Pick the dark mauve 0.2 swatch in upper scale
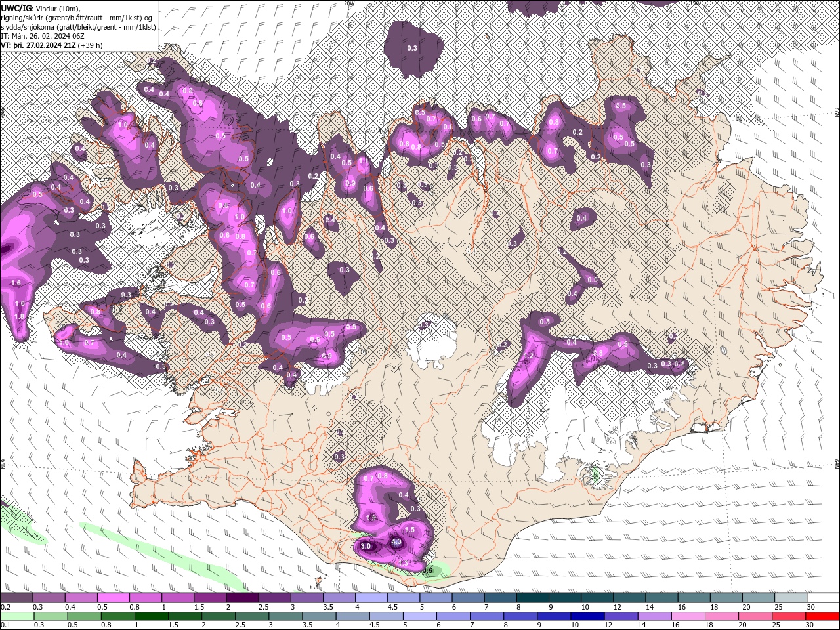This screenshot has height=630, width=840. [x=16, y=598]
